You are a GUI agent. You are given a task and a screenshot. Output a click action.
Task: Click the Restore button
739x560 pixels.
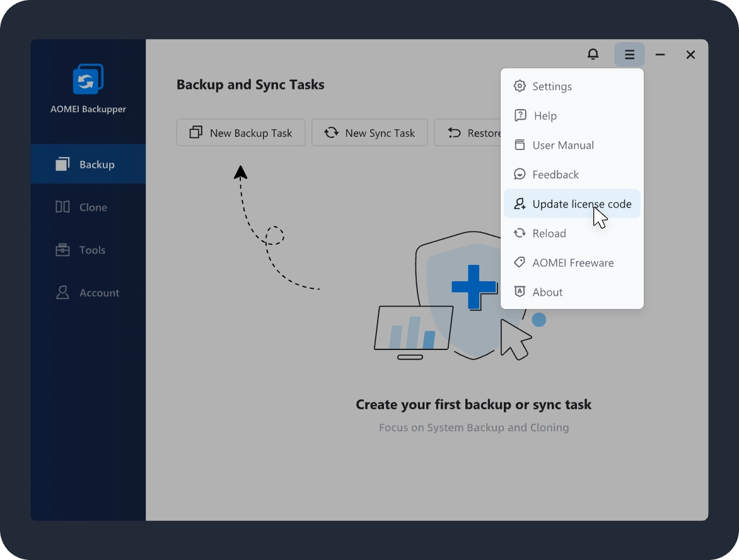[467, 132]
